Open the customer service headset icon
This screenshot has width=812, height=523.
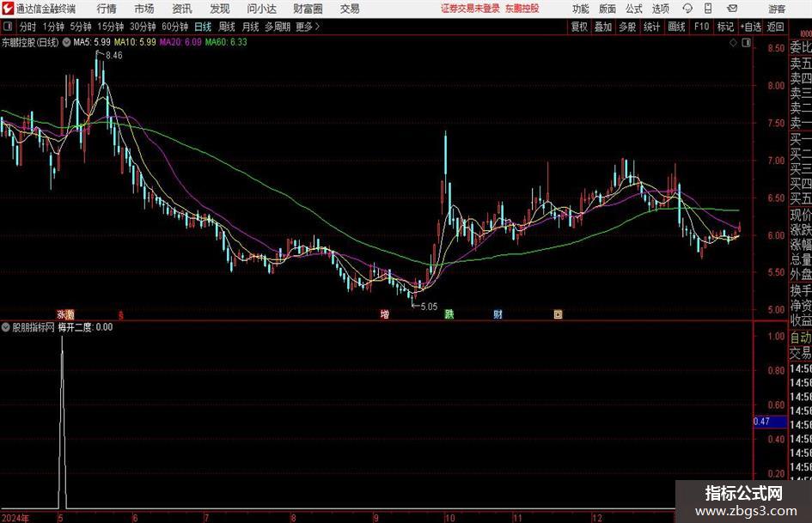pyautogui.click(x=687, y=9)
